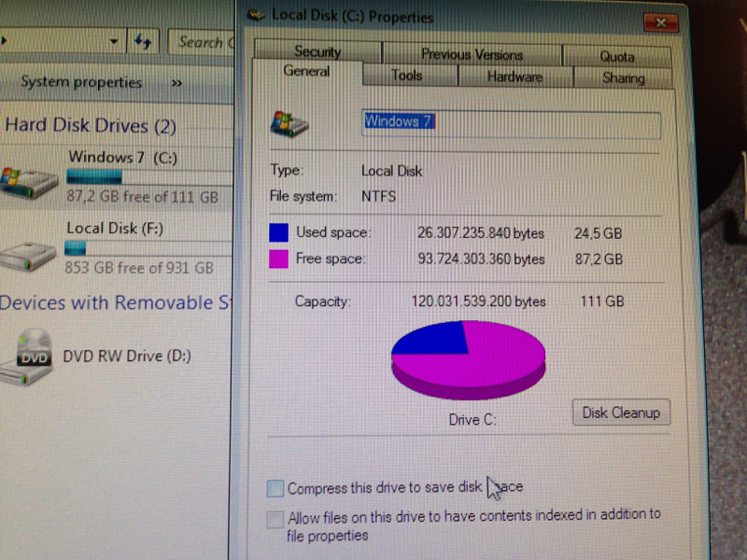Click the "853 GB free of 931 GB" text
This screenshot has height=560, width=747.
139,268
